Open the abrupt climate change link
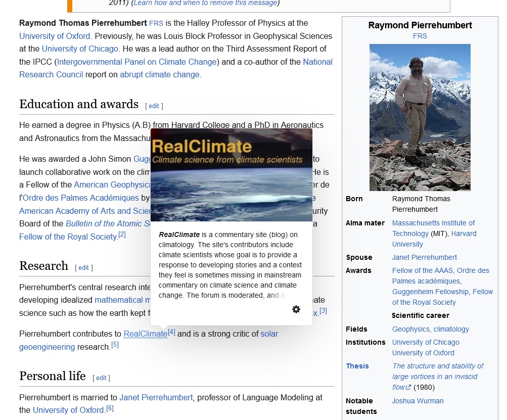Screen dimensions: 507x420 pyautogui.click(x=160, y=75)
